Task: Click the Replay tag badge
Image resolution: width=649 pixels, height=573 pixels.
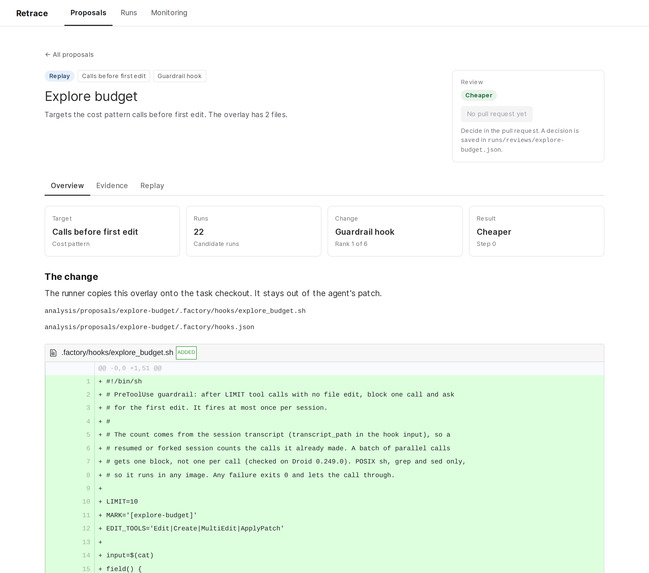Action: [59, 76]
